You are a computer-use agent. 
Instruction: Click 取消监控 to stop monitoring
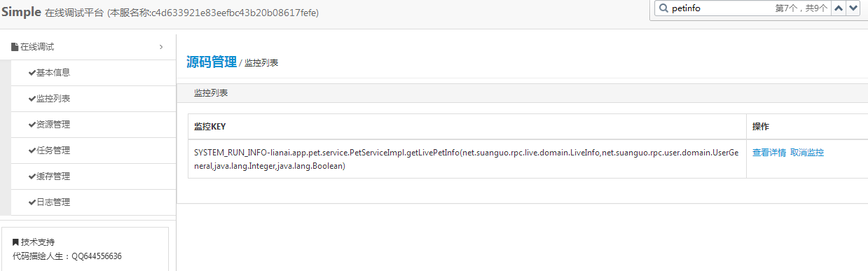pos(807,153)
